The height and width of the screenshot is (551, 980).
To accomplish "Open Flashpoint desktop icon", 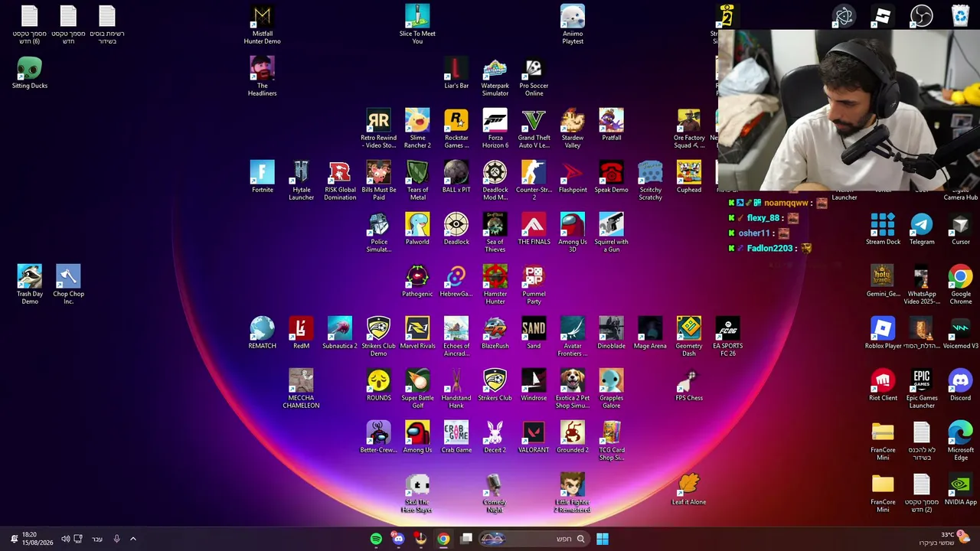I will (x=573, y=177).
